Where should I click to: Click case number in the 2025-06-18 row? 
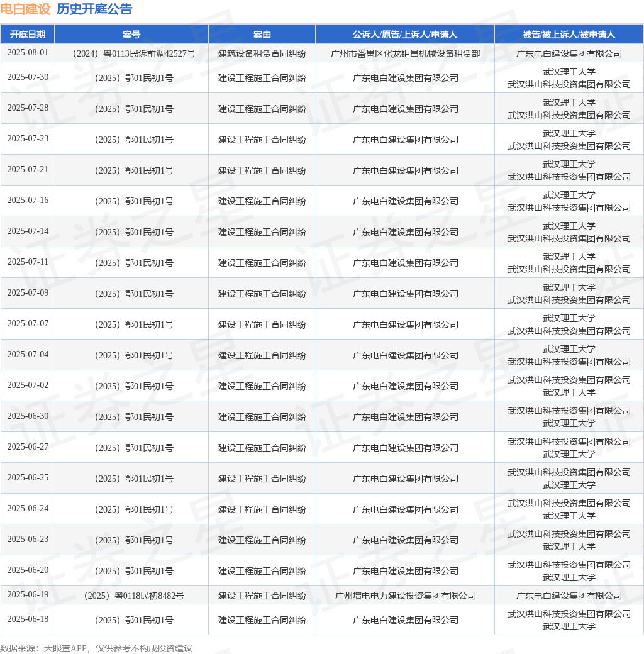coord(134,621)
